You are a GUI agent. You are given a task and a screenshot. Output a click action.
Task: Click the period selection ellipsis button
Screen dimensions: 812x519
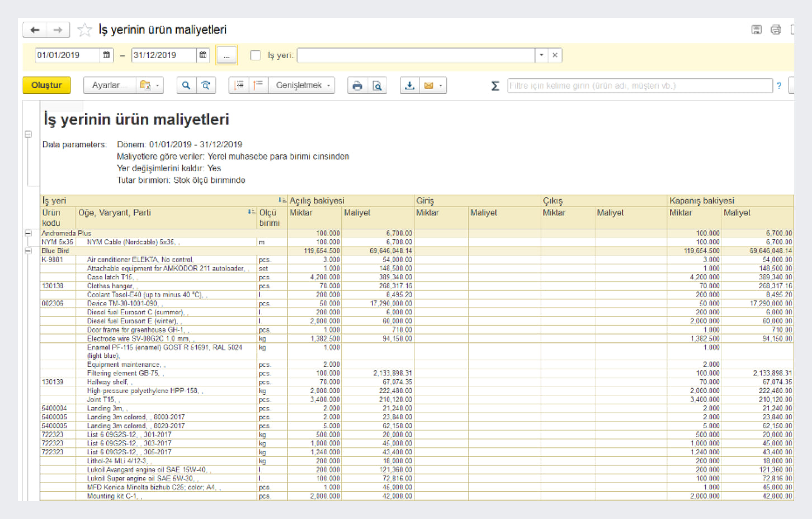(226, 55)
